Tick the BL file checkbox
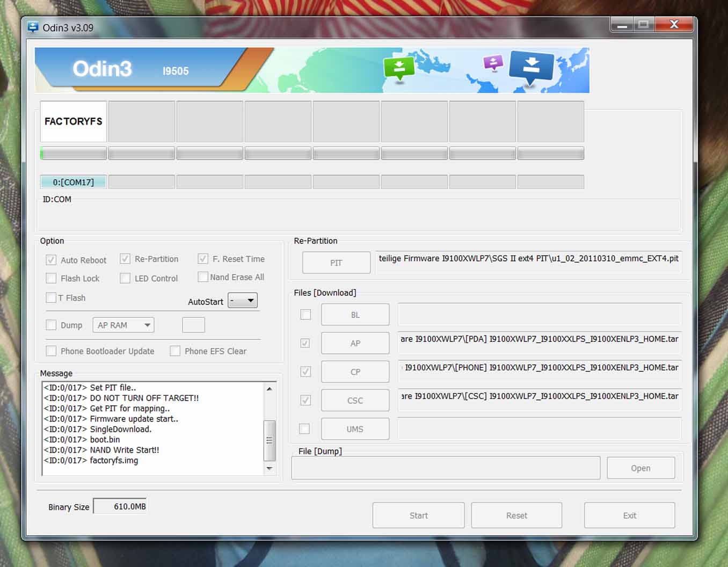The height and width of the screenshot is (567, 728). [305, 315]
